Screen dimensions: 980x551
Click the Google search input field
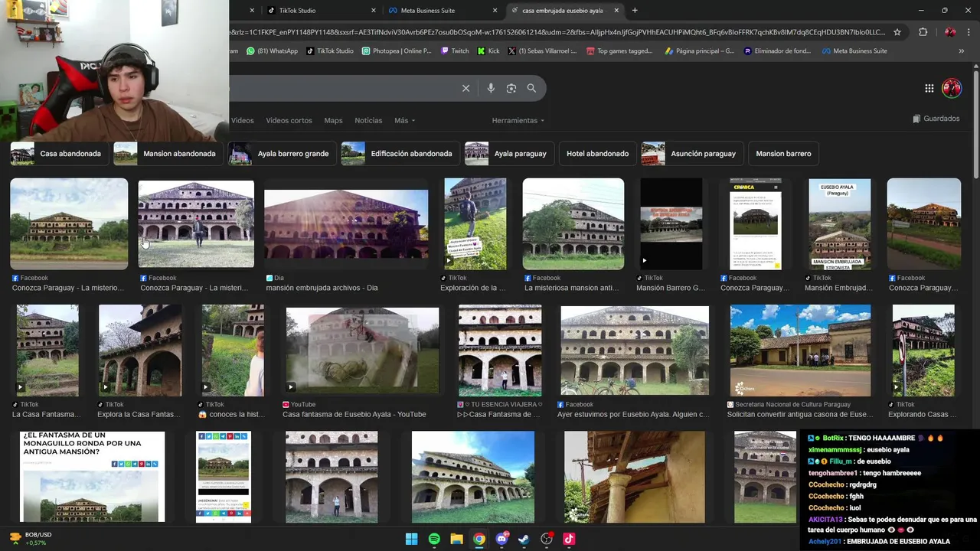tap(345, 88)
